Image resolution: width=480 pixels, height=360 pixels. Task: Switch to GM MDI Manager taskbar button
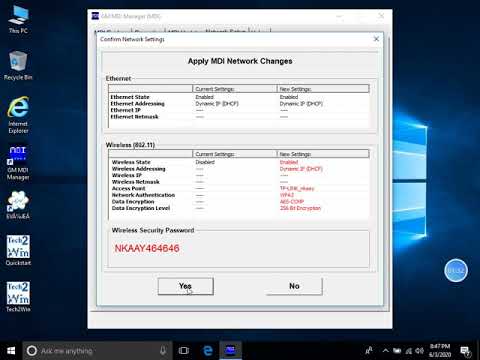231,351
